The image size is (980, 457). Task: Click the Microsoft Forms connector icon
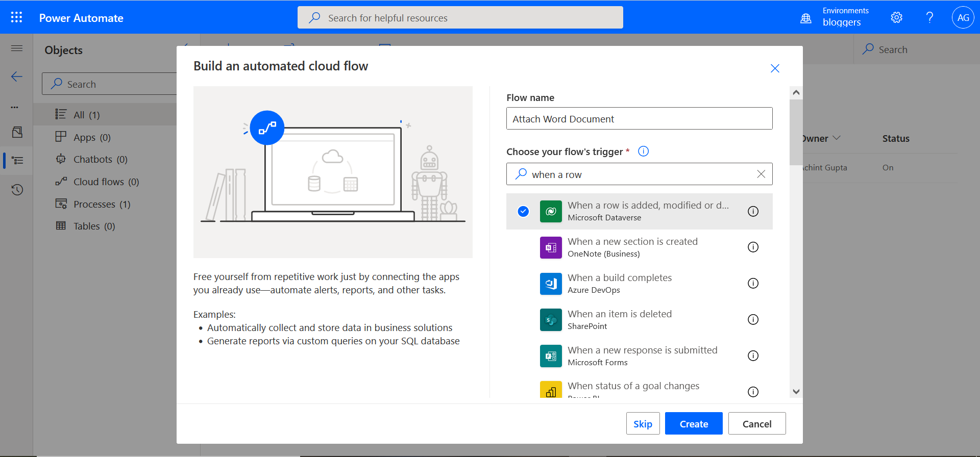click(551, 356)
